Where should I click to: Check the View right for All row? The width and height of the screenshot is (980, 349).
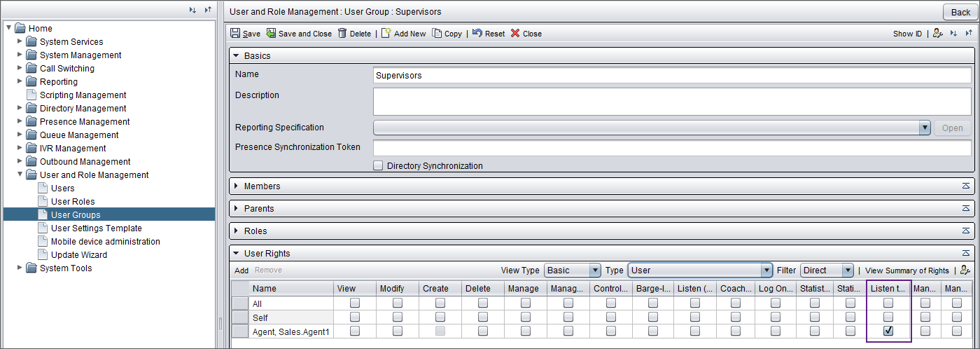point(355,303)
